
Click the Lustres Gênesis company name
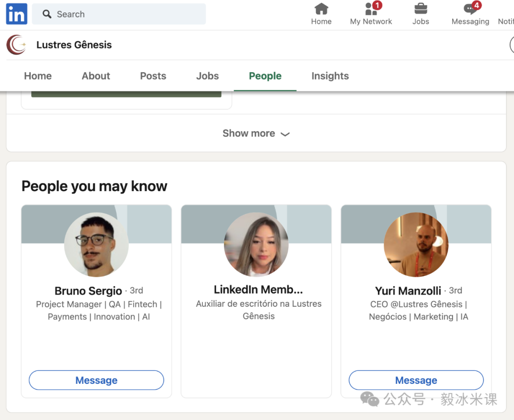pyautogui.click(x=74, y=45)
